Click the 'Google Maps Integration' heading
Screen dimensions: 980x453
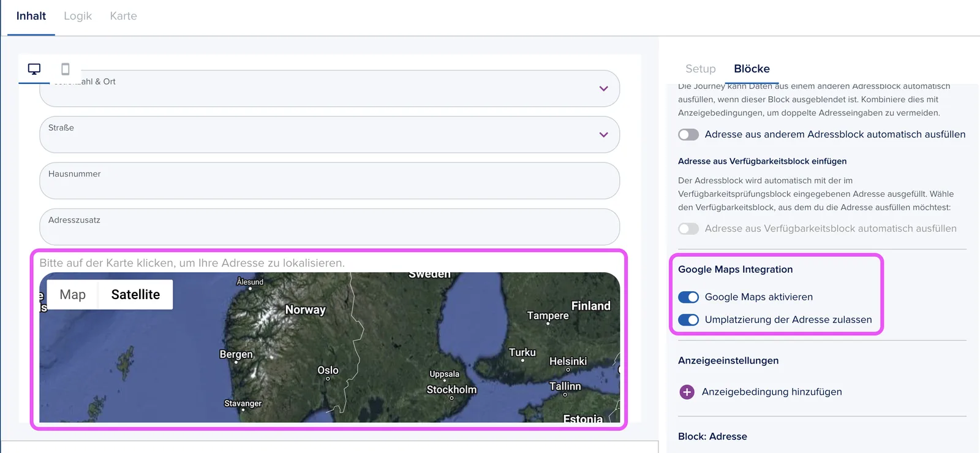coord(735,270)
